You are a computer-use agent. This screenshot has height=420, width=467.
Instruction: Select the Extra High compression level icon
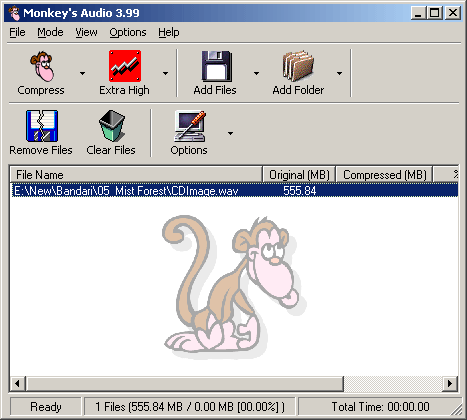click(125, 66)
